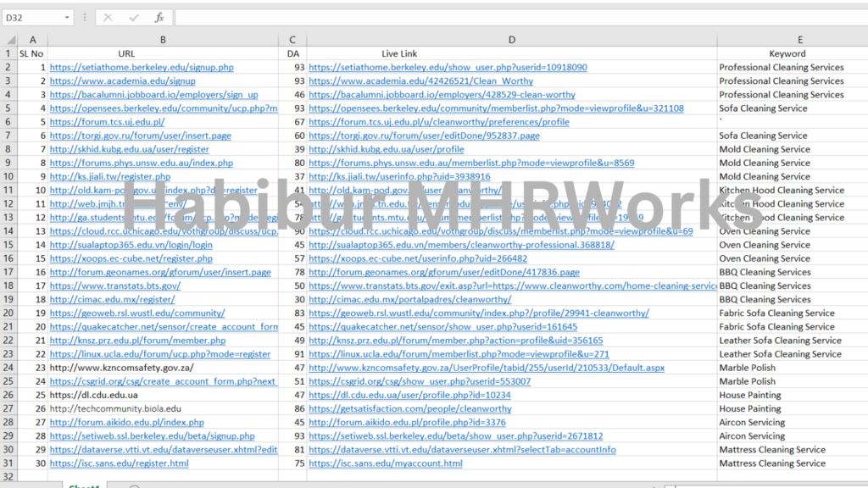Image resolution: width=868 pixels, height=488 pixels.
Task: Click the Insert Function fx icon
Action: point(159,18)
